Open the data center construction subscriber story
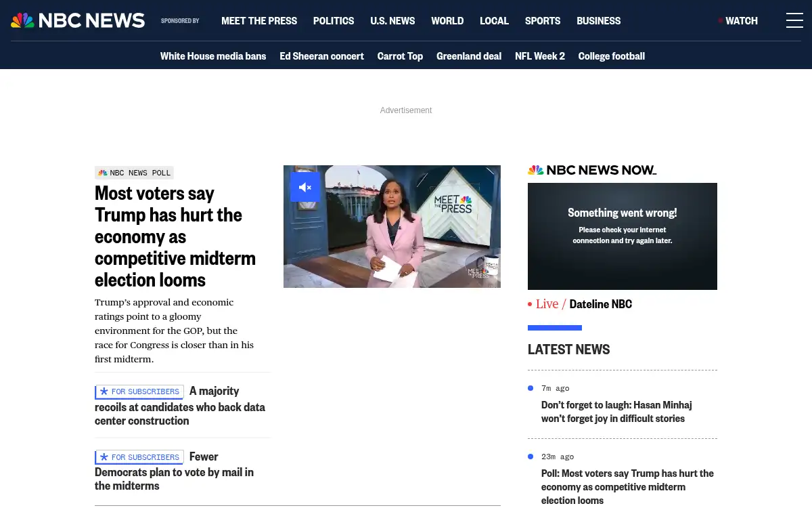Screen dimensions: 812x508 tap(180, 406)
